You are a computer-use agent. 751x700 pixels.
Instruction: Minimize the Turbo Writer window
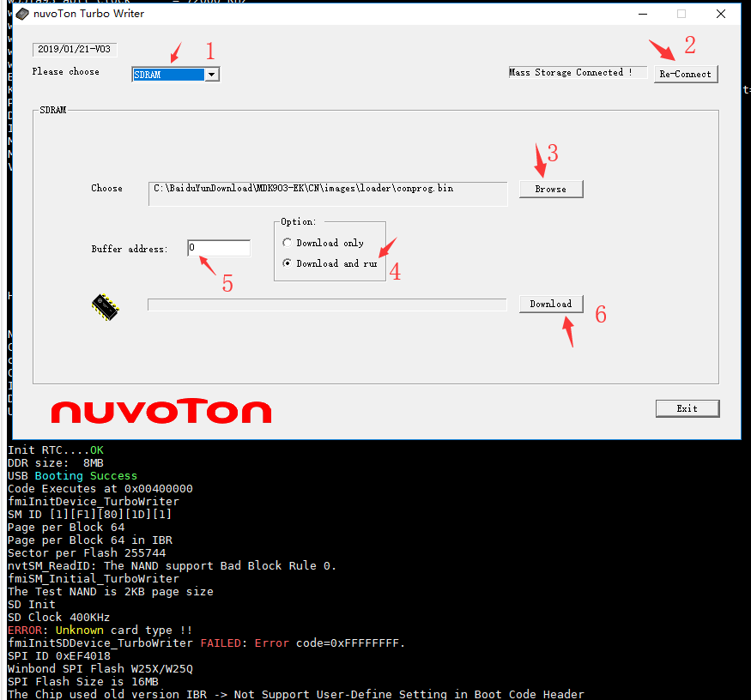point(643,14)
